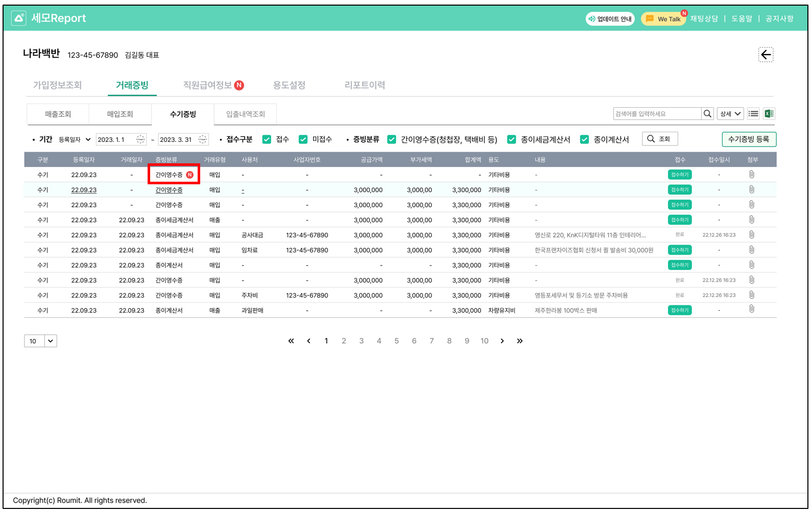
Task: Export the list with the Excel icon
Action: (769, 114)
